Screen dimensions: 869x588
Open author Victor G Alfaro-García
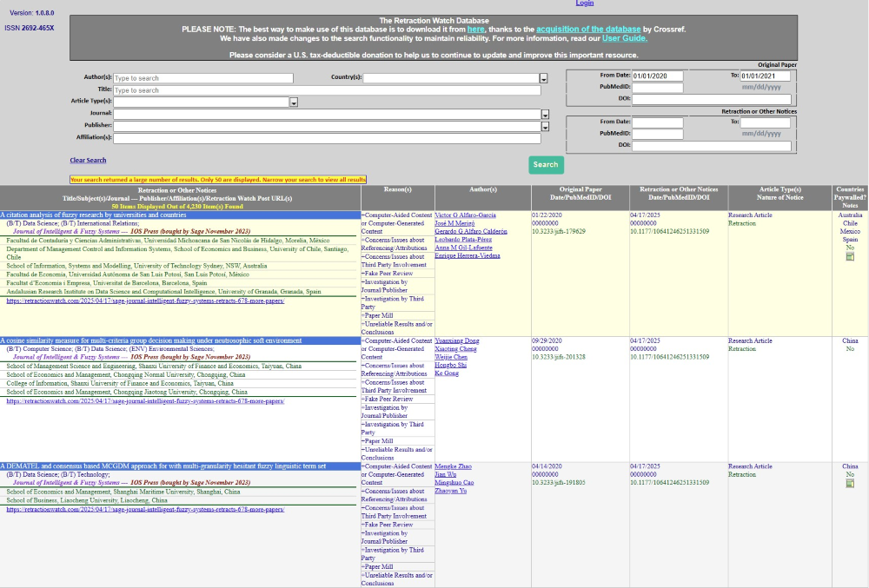(x=465, y=215)
